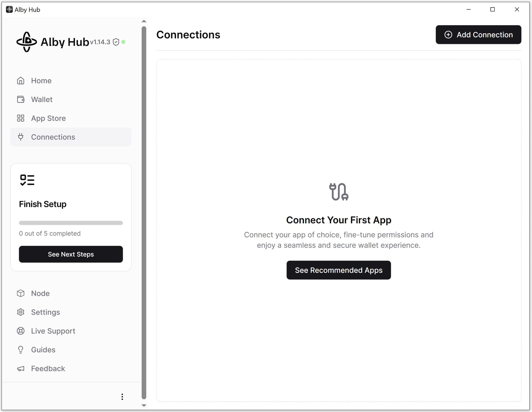Image resolution: width=532 pixels, height=412 pixels.
Task: Close the Alby Hub window
Action: coord(517,9)
